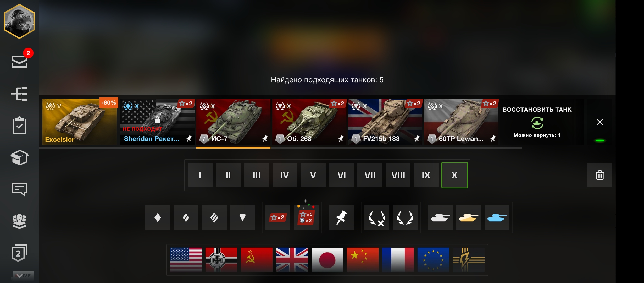This screenshot has width=644, height=283.
Task: Open the chat messages icon
Action: 19,189
